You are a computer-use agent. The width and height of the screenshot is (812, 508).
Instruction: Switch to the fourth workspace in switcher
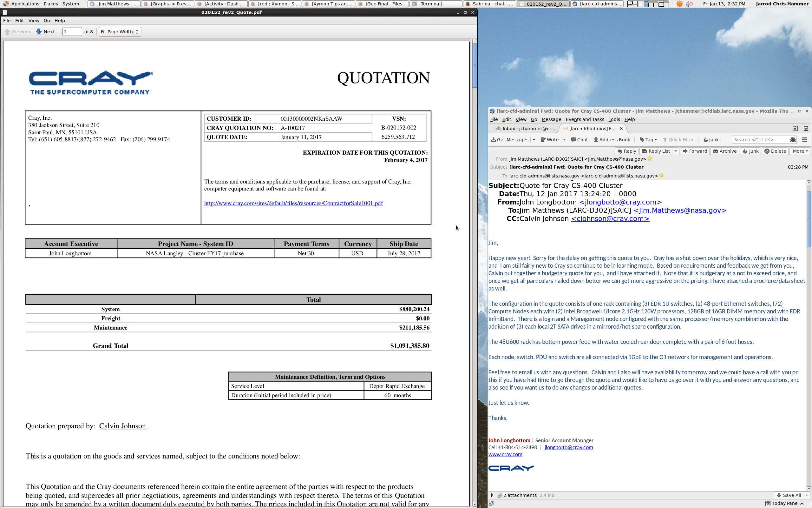663,4
